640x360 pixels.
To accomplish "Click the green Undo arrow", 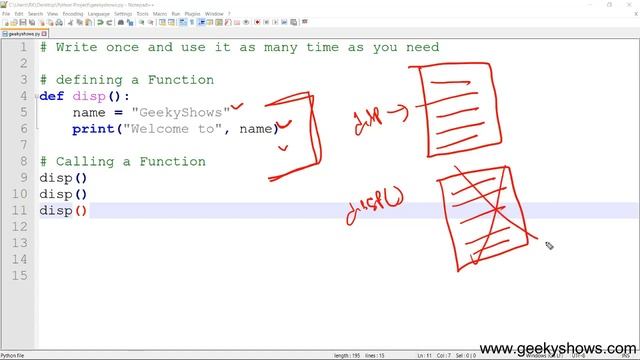I will point(100,22).
